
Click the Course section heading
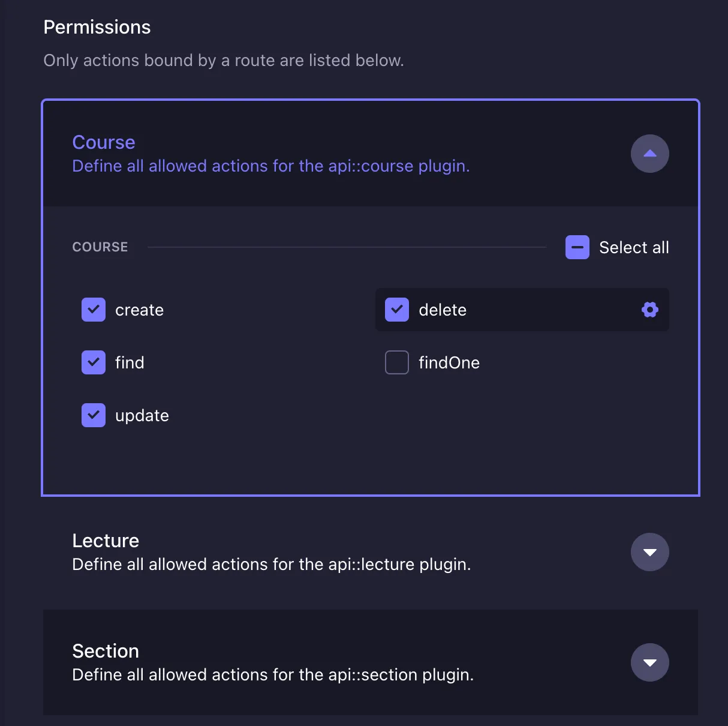(103, 142)
